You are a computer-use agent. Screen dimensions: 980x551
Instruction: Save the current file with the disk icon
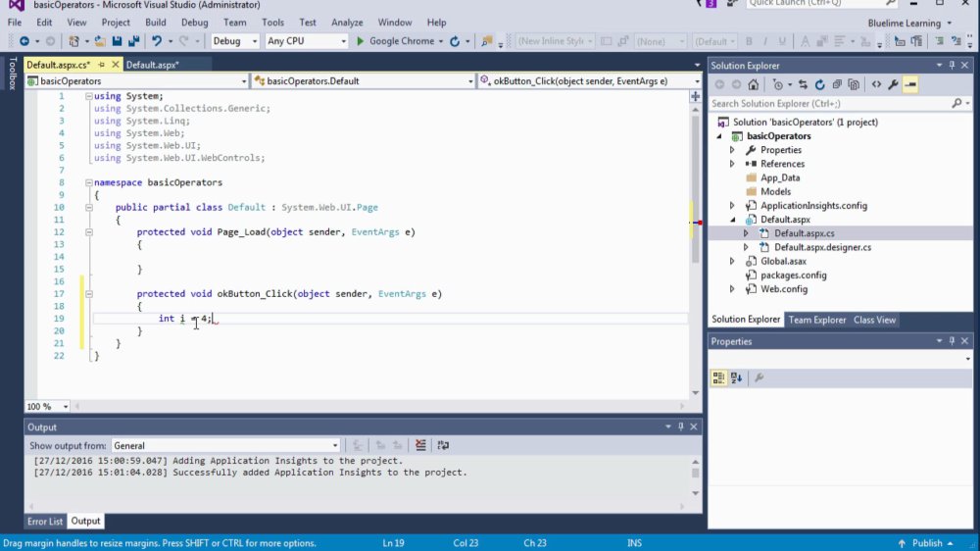pyautogui.click(x=117, y=41)
